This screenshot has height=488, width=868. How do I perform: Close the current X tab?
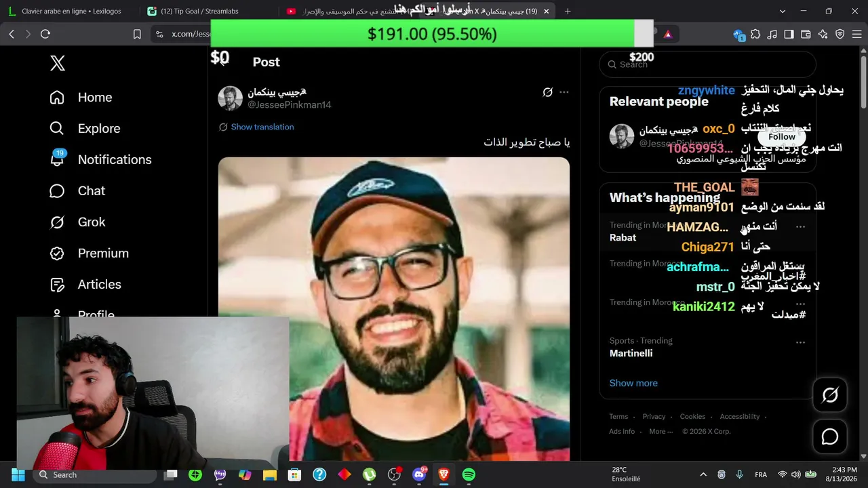[x=547, y=11]
